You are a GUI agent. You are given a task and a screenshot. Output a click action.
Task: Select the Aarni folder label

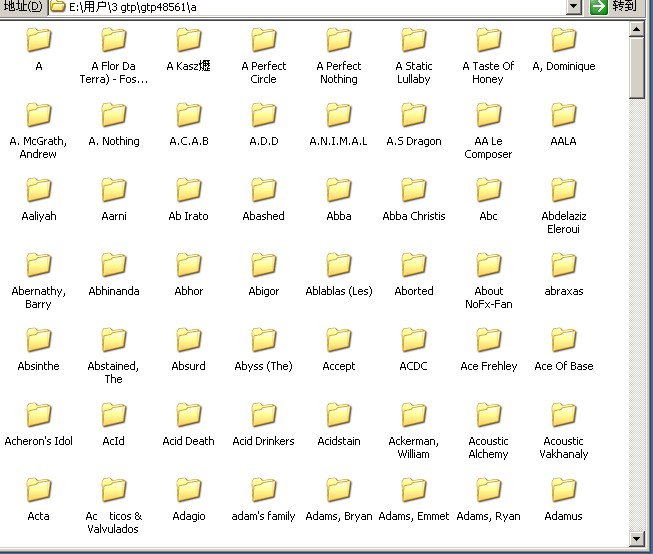point(114,216)
